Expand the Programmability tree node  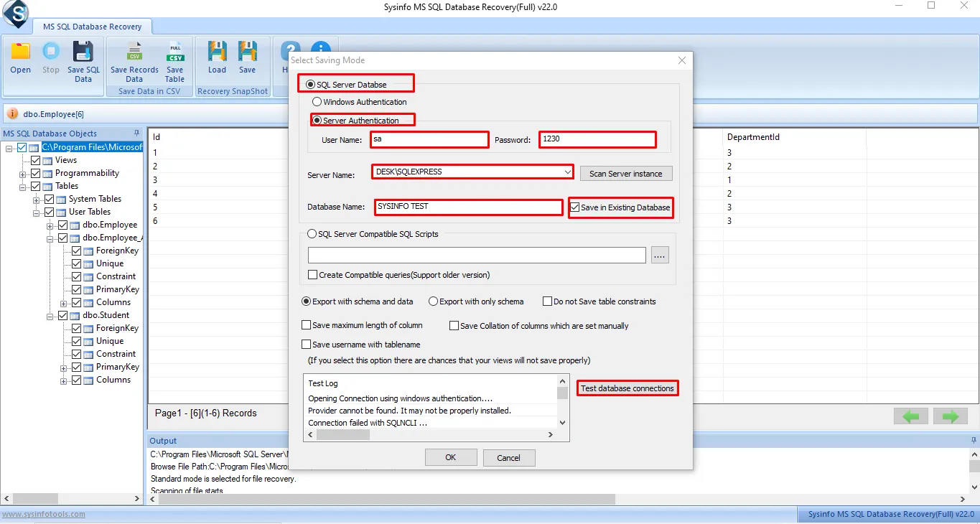click(23, 174)
